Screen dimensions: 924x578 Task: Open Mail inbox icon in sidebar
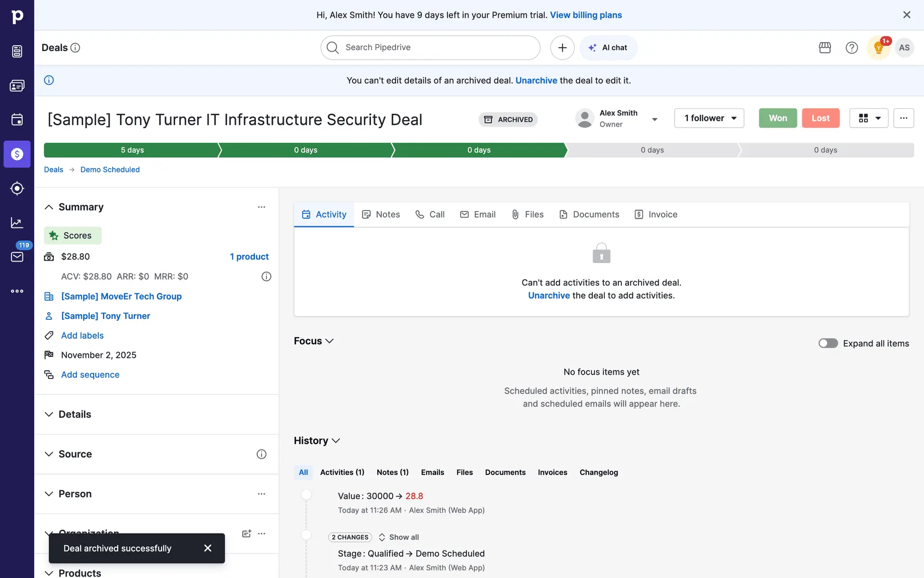pyautogui.click(x=17, y=257)
